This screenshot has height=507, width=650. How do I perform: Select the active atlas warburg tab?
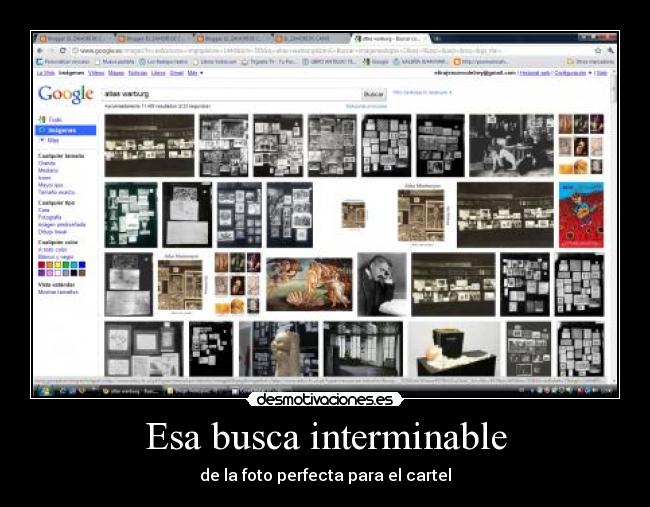pos(390,39)
